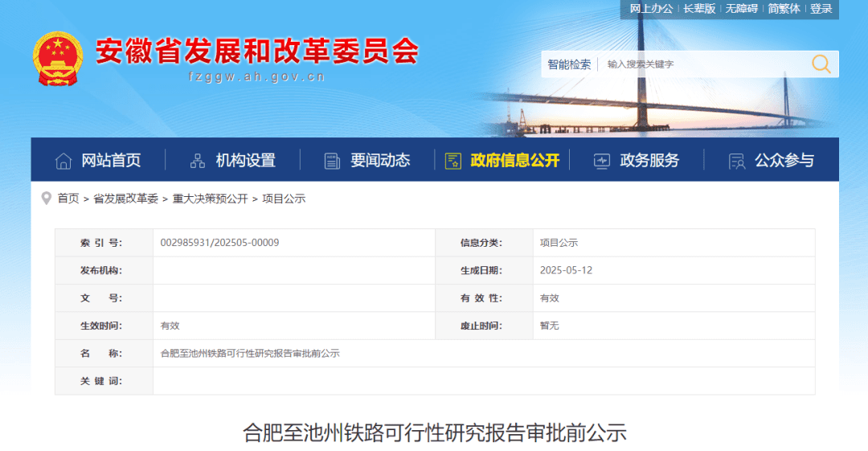This screenshot has height=451, width=868.
Task: Click the national emblem logo
Action: (x=57, y=59)
